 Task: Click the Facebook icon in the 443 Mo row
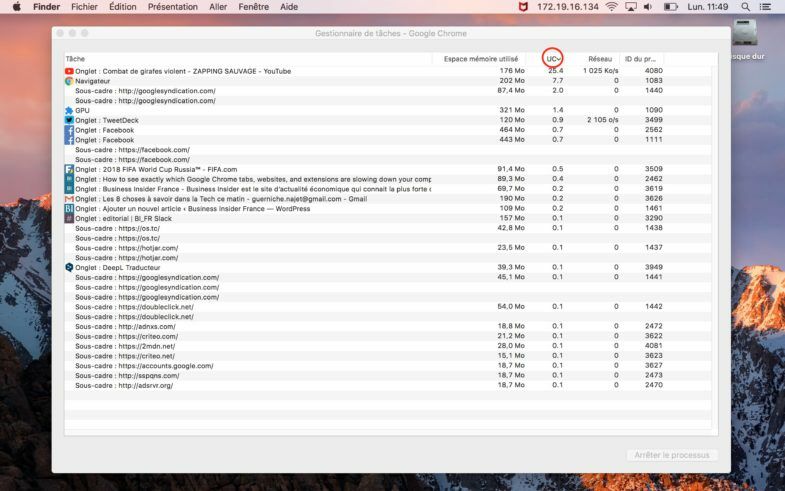point(69,140)
